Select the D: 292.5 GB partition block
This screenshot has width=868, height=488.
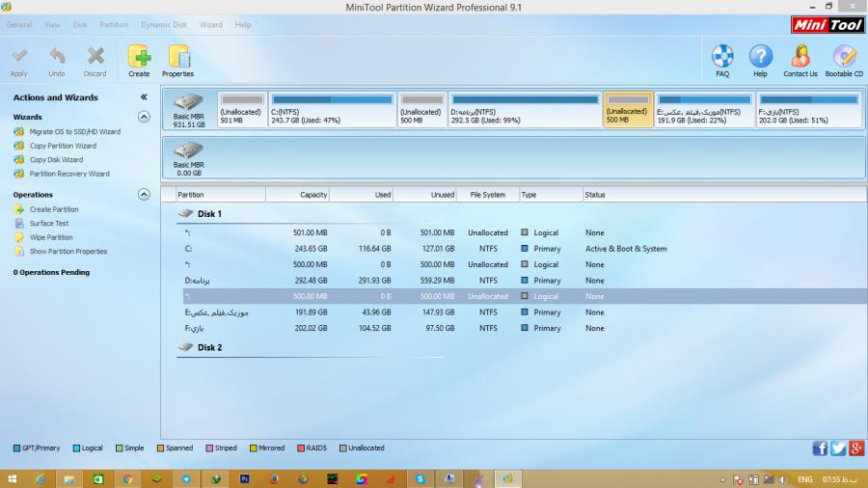click(x=525, y=110)
